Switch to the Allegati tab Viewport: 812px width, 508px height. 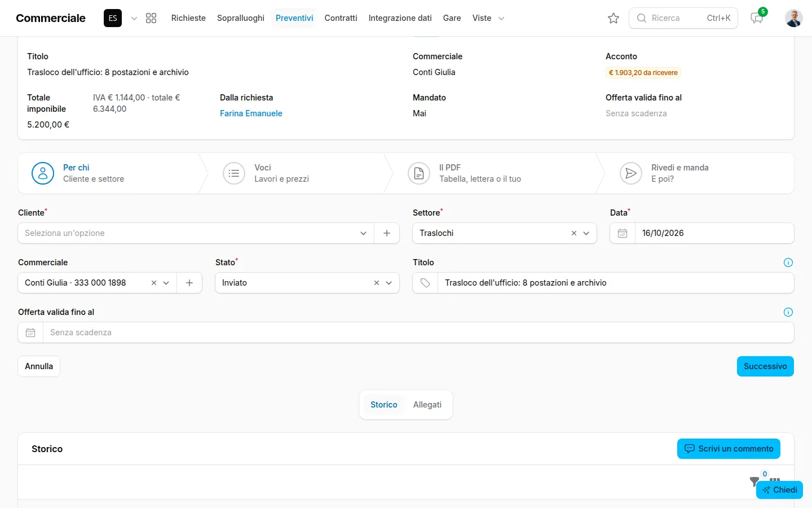coord(427,405)
